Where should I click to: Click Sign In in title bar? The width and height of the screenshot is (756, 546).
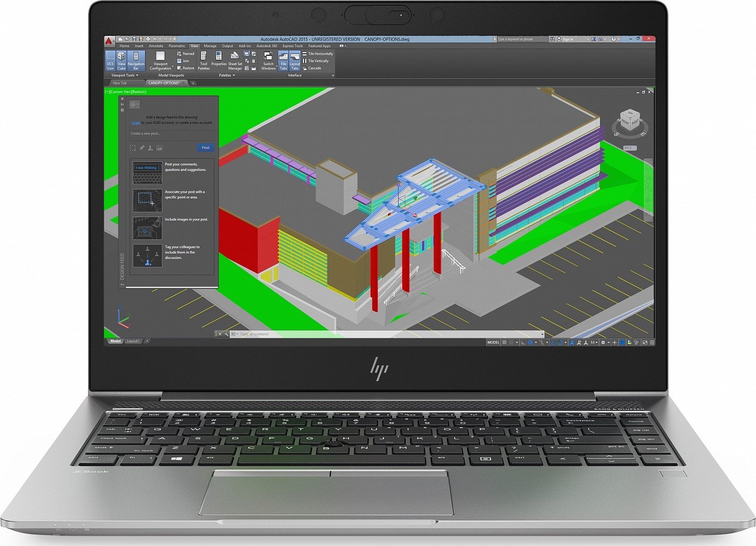[568, 39]
